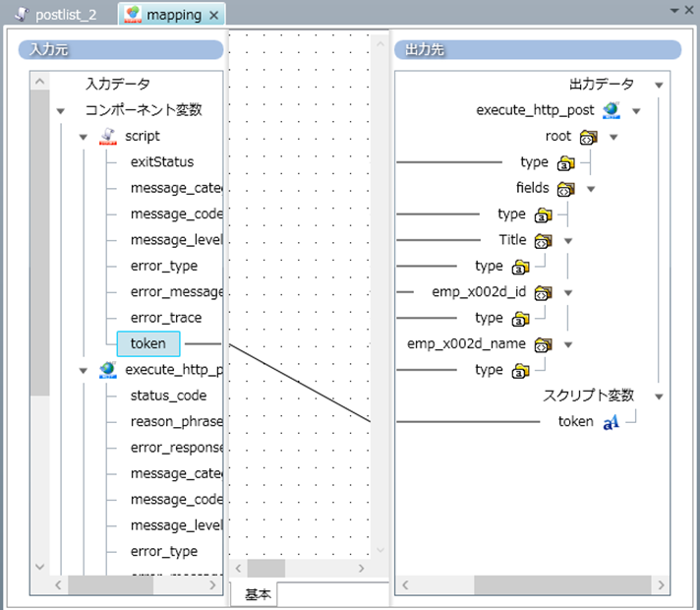
Task: Click the Title node icon
Action: pyautogui.click(x=543, y=240)
